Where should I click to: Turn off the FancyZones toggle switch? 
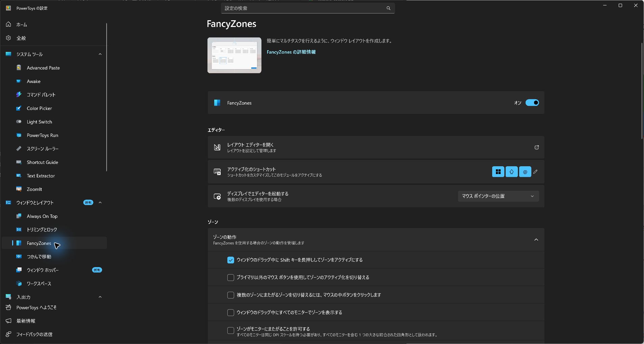click(x=532, y=103)
